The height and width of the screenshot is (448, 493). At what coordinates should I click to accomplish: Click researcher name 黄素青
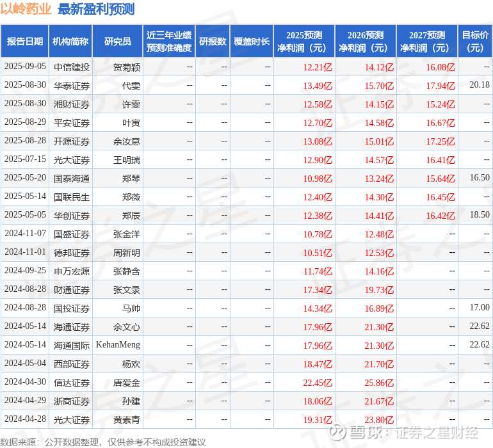[x=127, y=419]
